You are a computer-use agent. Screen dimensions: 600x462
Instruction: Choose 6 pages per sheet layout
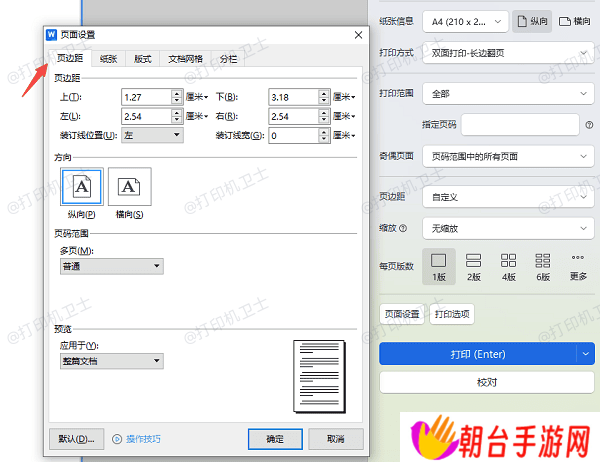pyautogui.click(x=543, y=266)
